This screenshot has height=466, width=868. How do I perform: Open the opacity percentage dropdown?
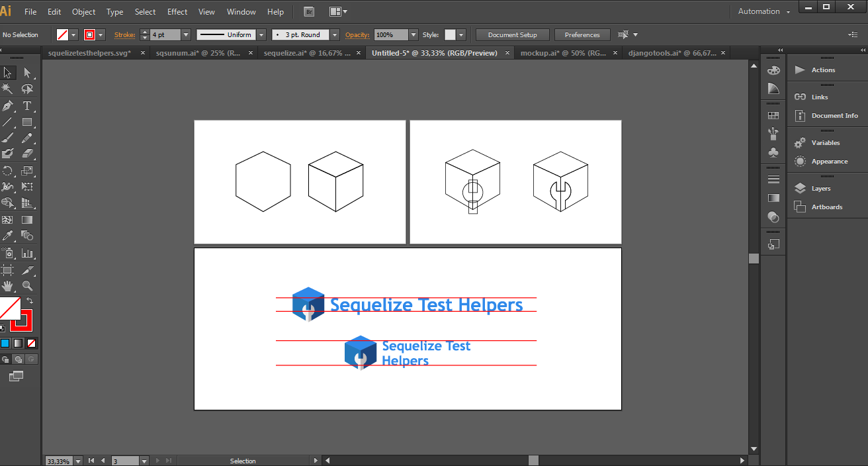point(413,34)
